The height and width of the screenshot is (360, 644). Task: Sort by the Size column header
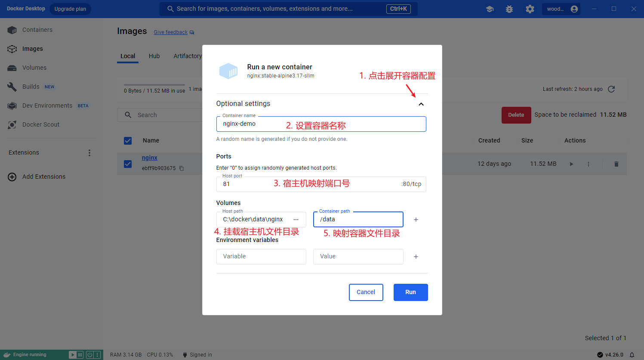tap(527, 140)
